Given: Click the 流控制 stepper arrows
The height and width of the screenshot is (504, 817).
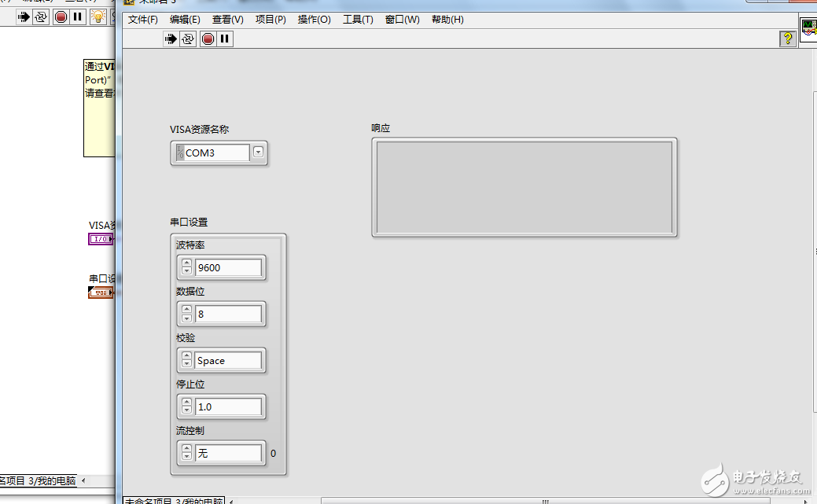Looking at the screenshot, I should click(186, 453).
